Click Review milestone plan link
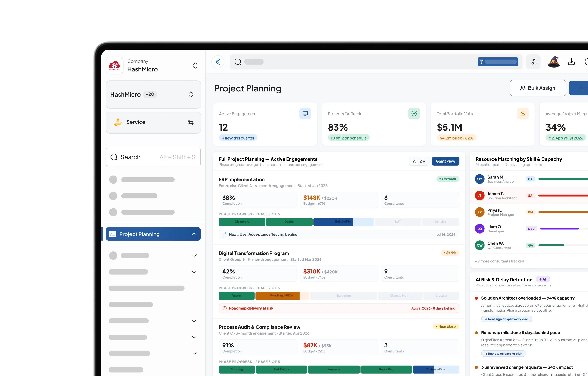The image size is (588, 376). [504, 354]
